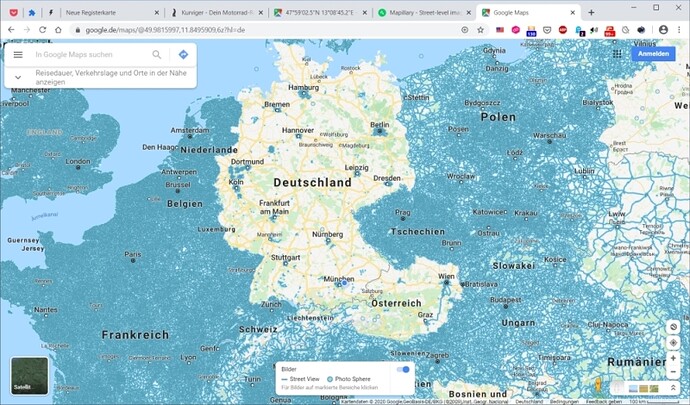This screenshot has height=405, width=690.
Task: Click the search magnifier icon
Action: (x=157, y=55)
